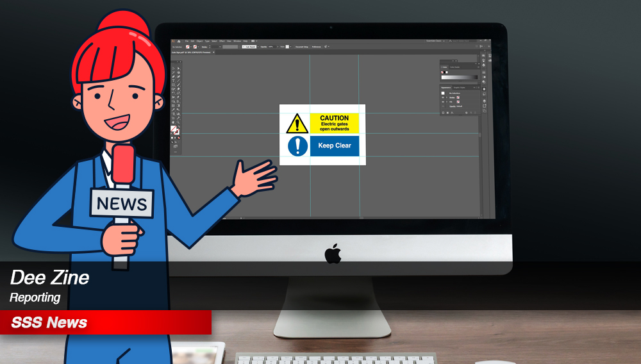641x364 pixels.
Task: Open control bar Stroke swatch dropdown
Action: [x=198, y=47]
